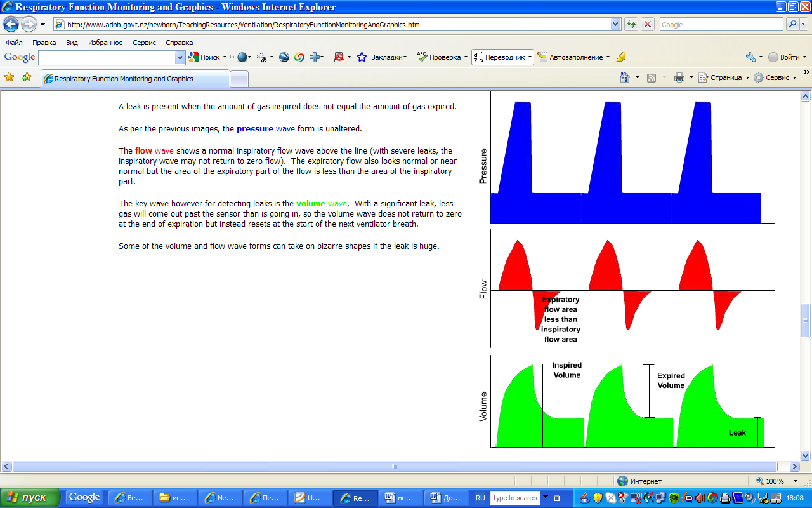Click the popup blocker icon on toolbar
812x508 pixels.
pos(339,57)
